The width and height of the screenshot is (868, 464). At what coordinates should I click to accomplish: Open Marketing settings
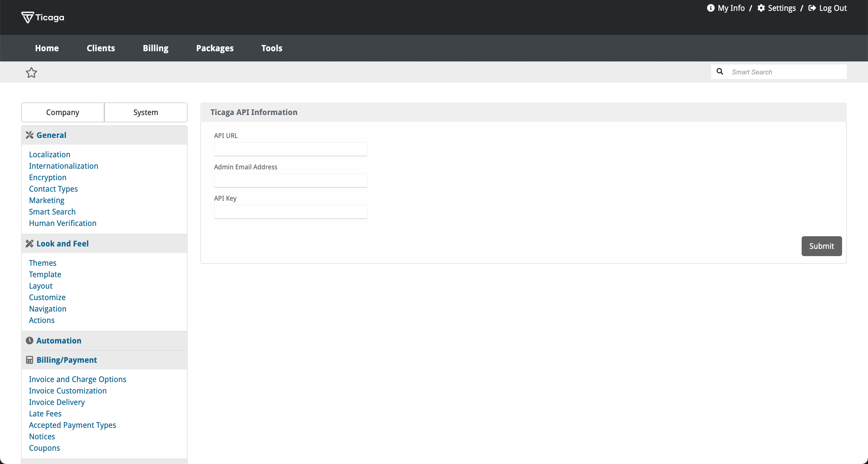coord(46,200)
